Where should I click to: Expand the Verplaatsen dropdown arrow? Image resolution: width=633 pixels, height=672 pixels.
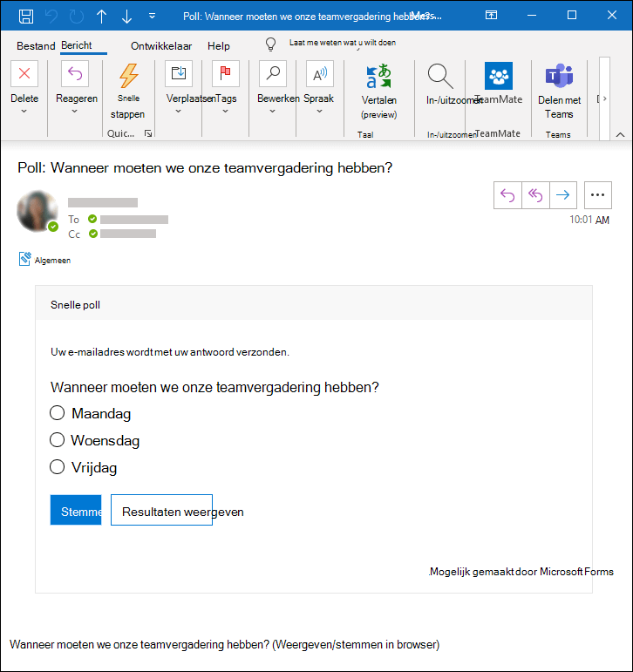point(179,112)
